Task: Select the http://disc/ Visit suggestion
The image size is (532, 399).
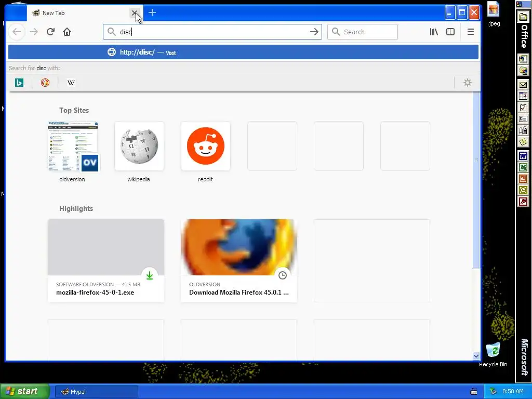Action: point(243,52)
